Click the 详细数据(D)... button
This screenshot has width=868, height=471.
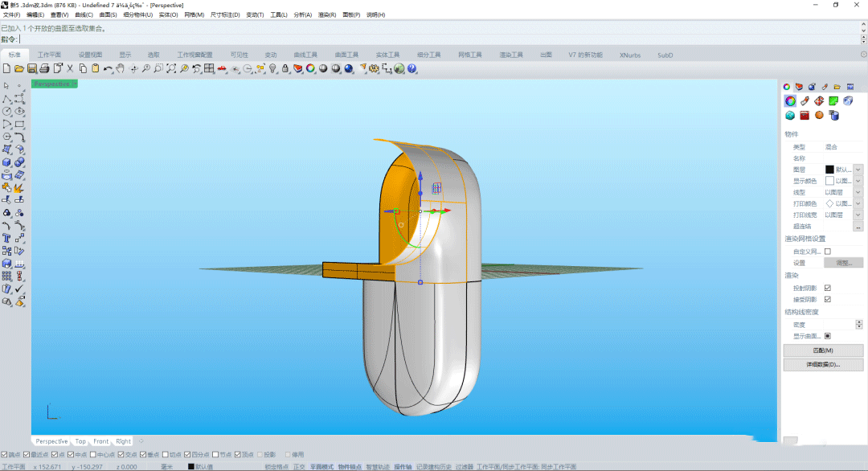[x=823, y=364]
